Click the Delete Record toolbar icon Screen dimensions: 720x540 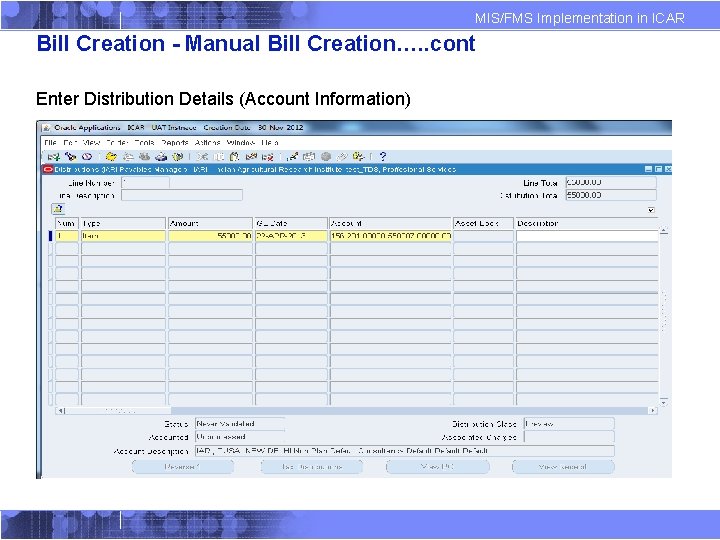click(x=268, y=157)
